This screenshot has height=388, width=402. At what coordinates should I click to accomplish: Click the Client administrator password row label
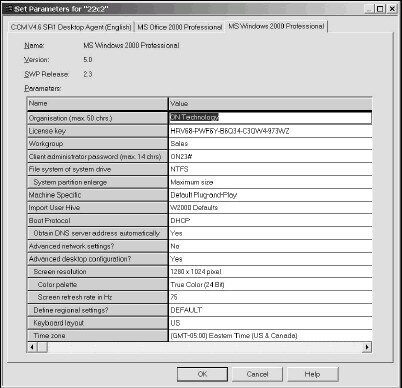click(x=97, y=156)
